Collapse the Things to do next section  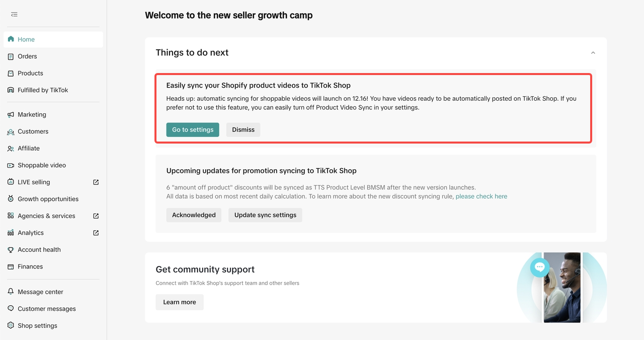593,53
